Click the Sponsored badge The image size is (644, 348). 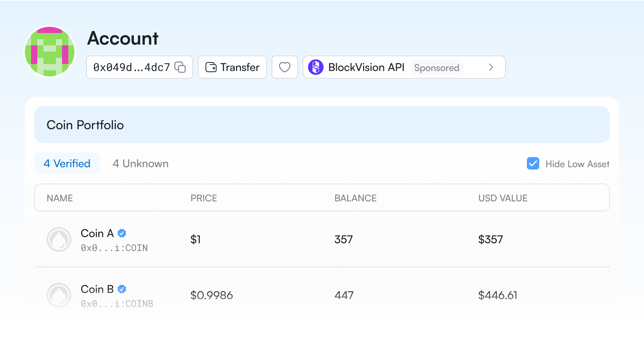(436, 68)
